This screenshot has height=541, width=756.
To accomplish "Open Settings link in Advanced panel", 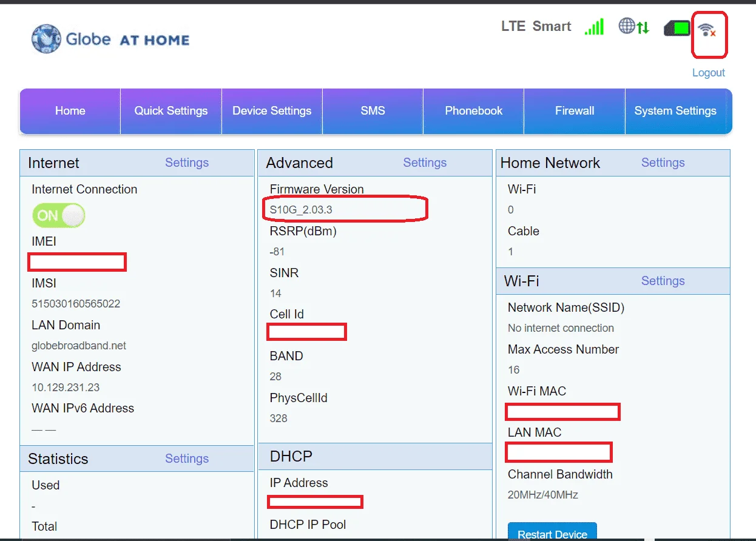I will [x=425, y=163].
